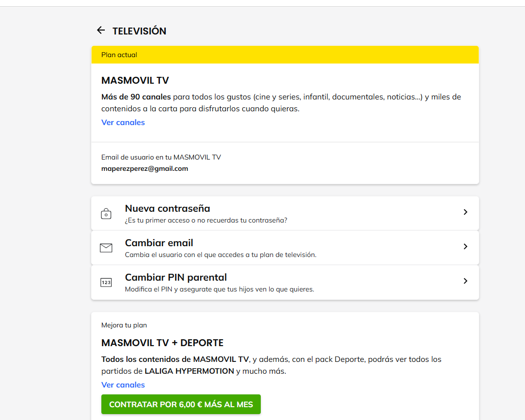Image resolution: width=525 pixels, height=420 pixels.
Task: Click the Plan actual yellow banner label
Action: click(x=119, y=55)
